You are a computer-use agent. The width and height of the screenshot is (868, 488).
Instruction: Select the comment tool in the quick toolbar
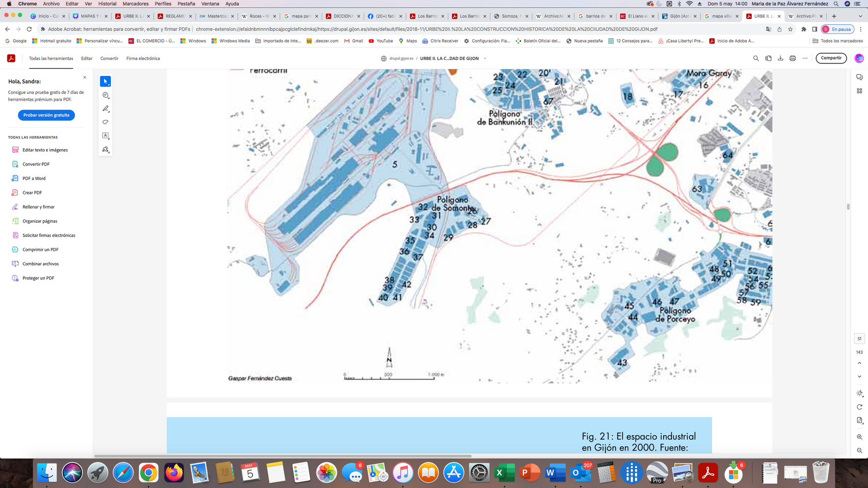(x=106, y=95)
